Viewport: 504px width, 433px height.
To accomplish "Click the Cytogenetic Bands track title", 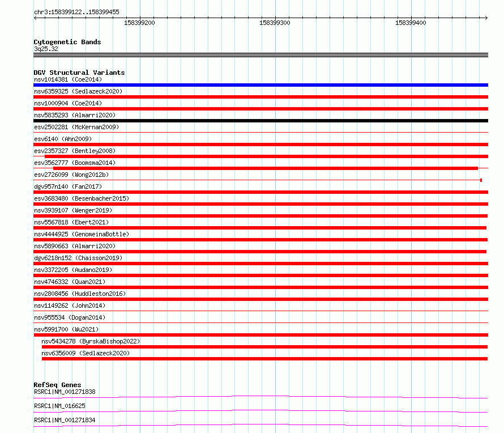I will pos(67,42).
